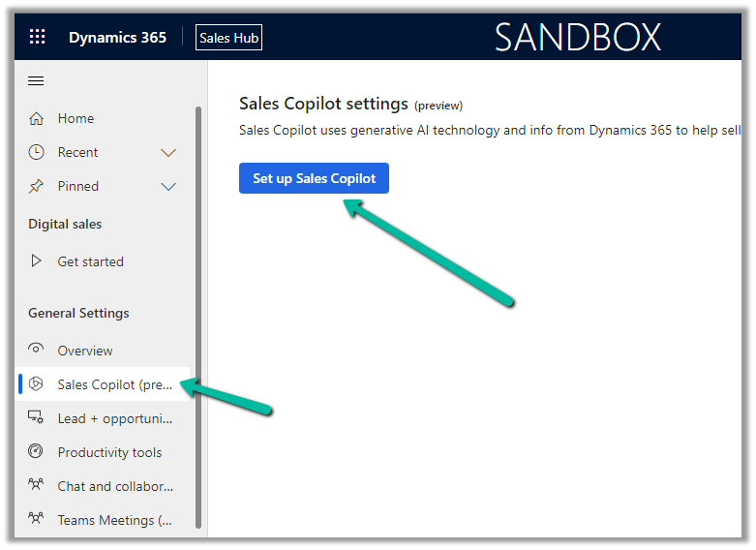
Task: Click the Productivity tools icon
Action: pyautogui.click(x=37, y=452)
